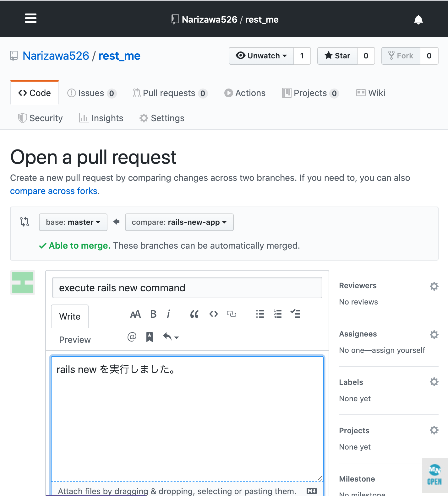Open the repository Settings tab
Image resolution: width=448 pixels, height=496 pixels.
(162, 118)
